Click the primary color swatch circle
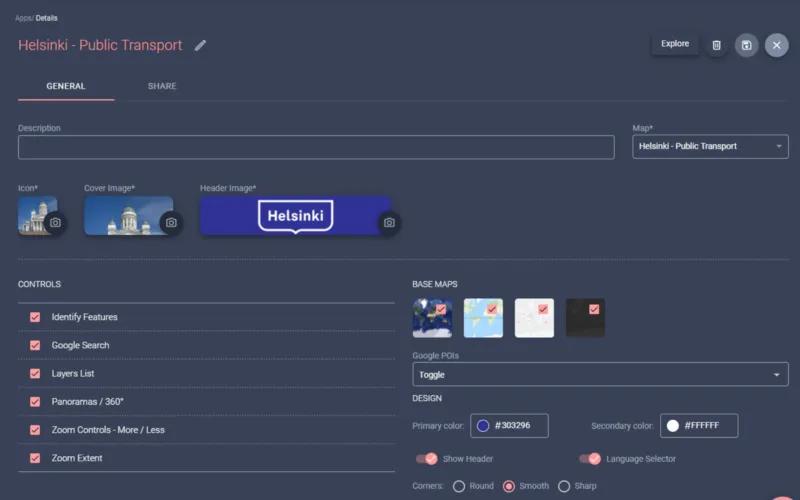This screenshot has height=500, width=800. tap(483, 426)
